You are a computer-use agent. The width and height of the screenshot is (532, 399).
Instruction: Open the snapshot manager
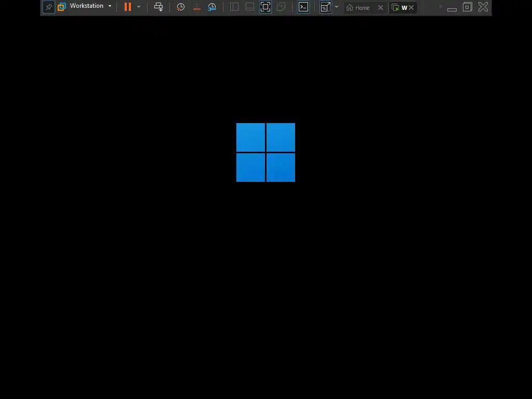(212, 7)
